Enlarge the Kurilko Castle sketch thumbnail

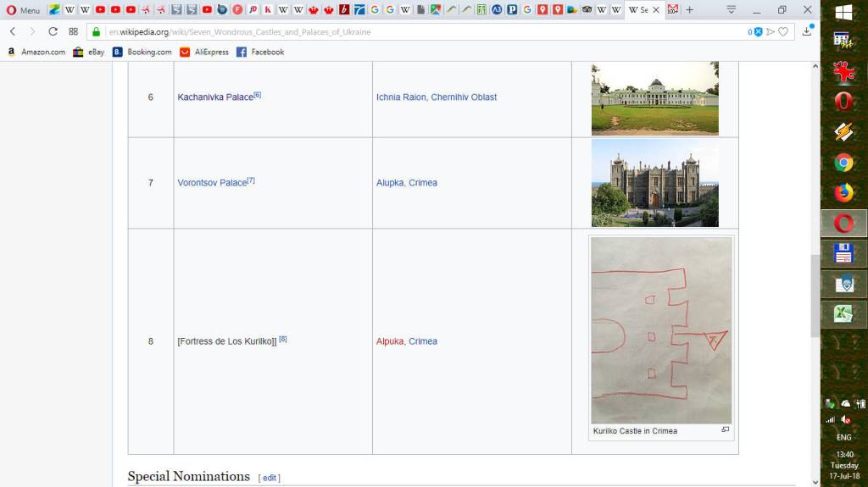[661, 330]
